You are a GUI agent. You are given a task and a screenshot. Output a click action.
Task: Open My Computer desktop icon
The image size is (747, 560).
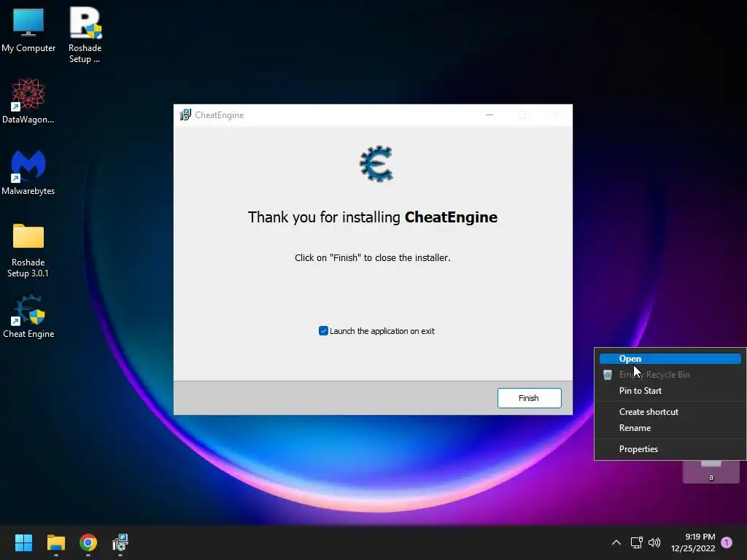(28, 29)
